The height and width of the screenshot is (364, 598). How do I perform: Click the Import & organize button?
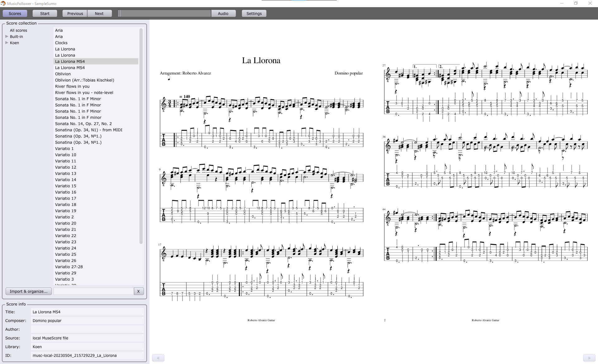28,291
